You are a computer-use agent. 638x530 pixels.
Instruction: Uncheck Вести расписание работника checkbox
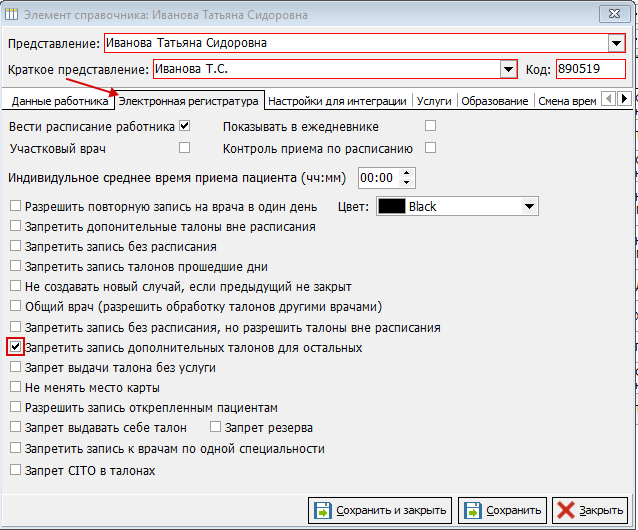pyautogui.click(x=184, y=127)
